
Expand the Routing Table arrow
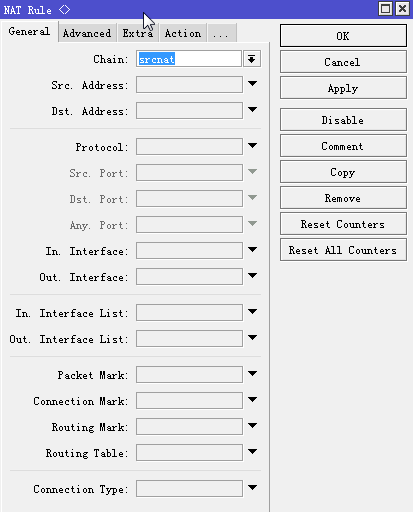coord(252,451)
